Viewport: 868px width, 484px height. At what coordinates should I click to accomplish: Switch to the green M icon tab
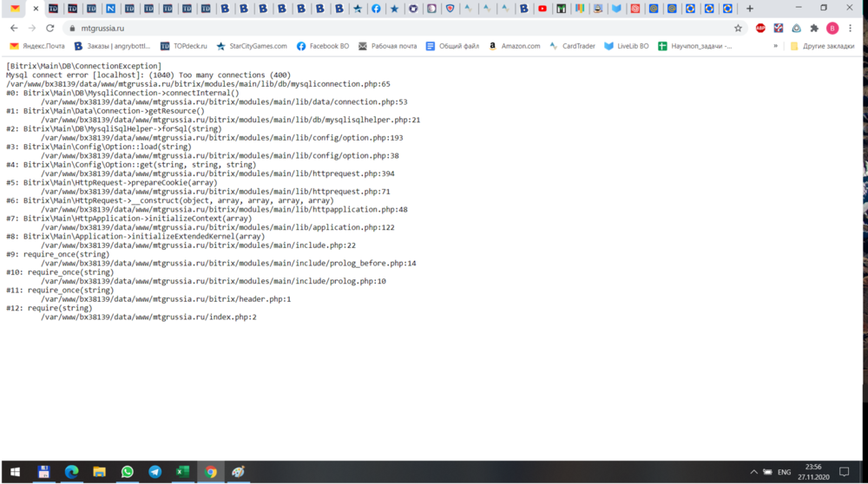click(561, 9)
